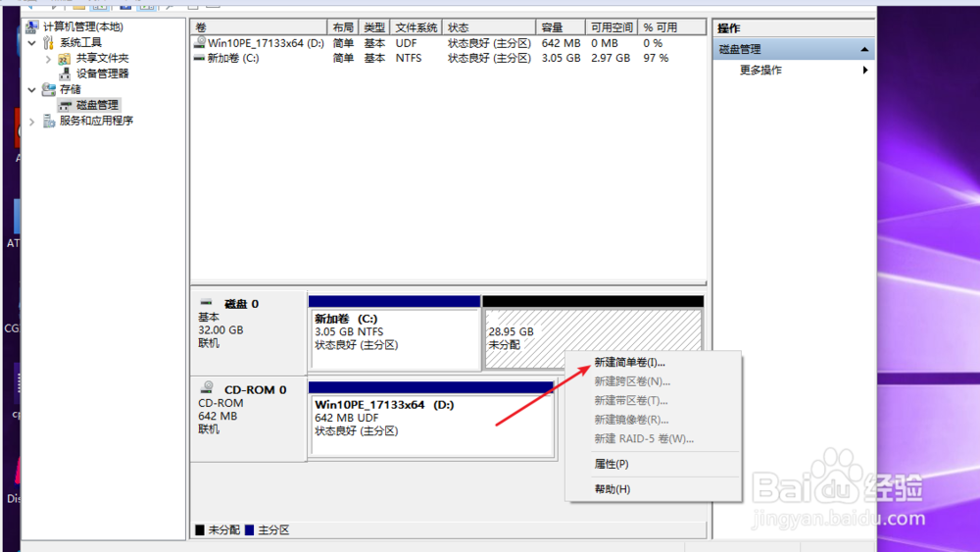
Task: Select the 28.95 GB 未分配 space block
Action: coord(593,332)
